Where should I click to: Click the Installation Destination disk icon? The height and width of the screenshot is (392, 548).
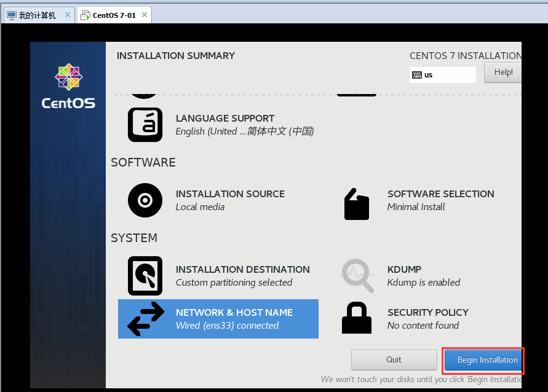(145, 276)
